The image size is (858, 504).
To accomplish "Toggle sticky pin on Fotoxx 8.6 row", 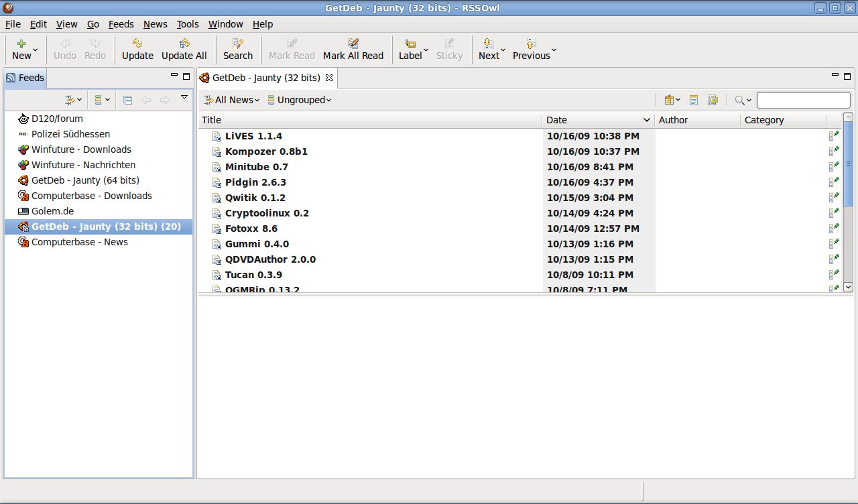I will (x=834, y=228).
